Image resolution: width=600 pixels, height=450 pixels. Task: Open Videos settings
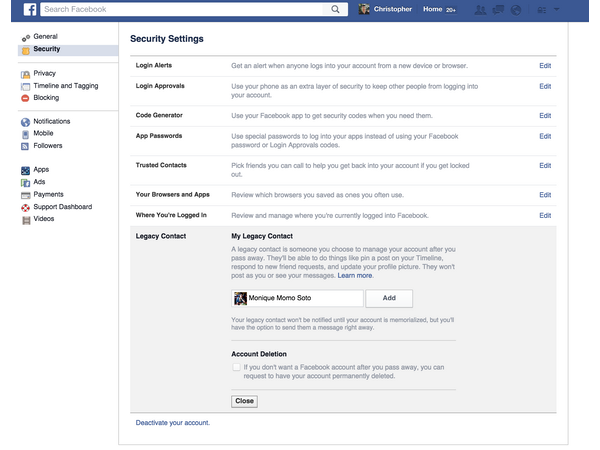click(44, 218)
